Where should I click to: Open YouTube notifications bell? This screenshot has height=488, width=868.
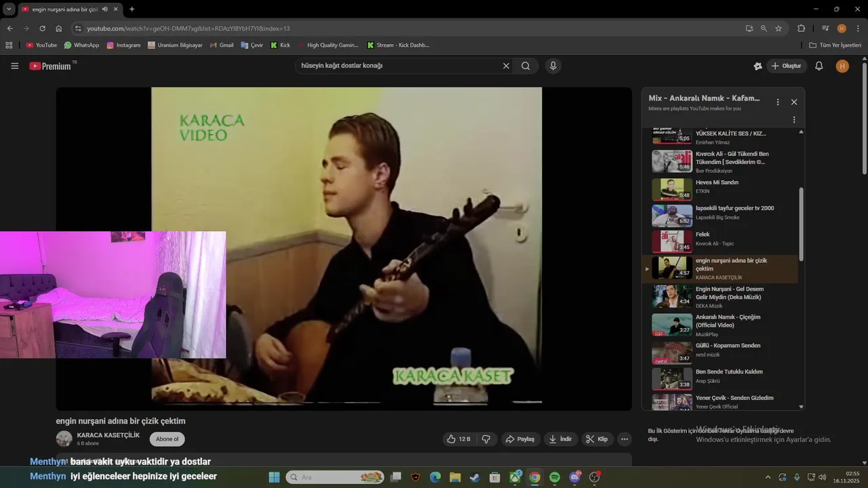(x=819, y=66)
